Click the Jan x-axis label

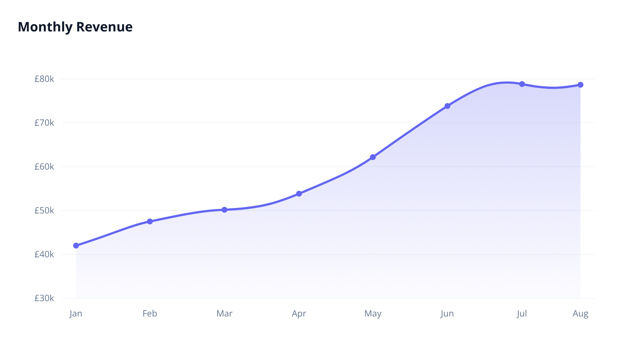point(76,314)
